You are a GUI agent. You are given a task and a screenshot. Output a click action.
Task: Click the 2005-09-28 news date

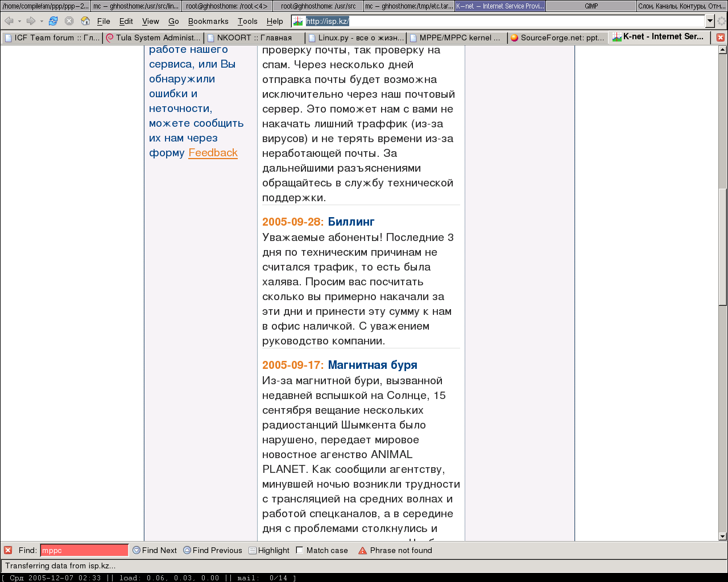click(293, 222)
